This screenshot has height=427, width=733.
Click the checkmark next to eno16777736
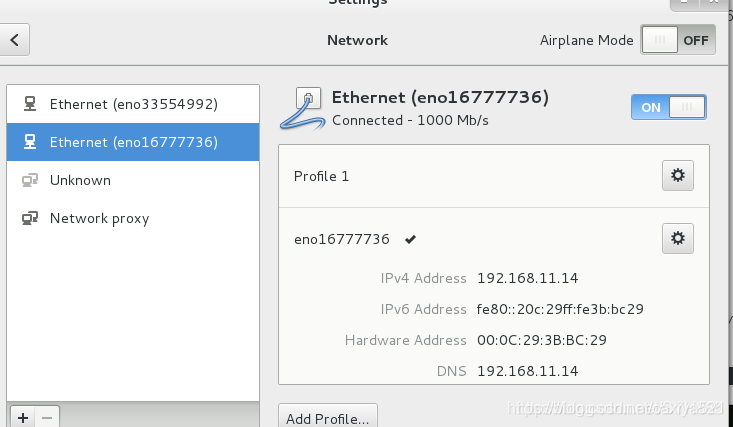pos(410,239)
